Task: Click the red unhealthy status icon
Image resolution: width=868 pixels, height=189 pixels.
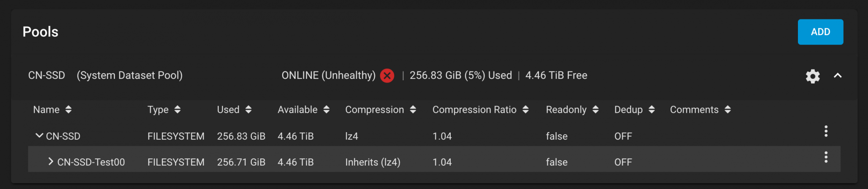Action: tap(387, 75)
